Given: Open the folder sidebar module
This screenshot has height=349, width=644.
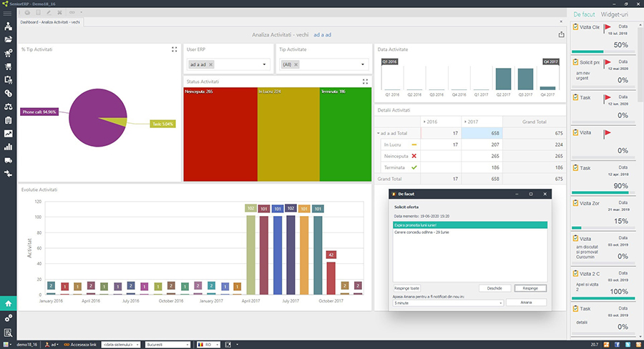Looking at the screenshot, I should 8,39.
